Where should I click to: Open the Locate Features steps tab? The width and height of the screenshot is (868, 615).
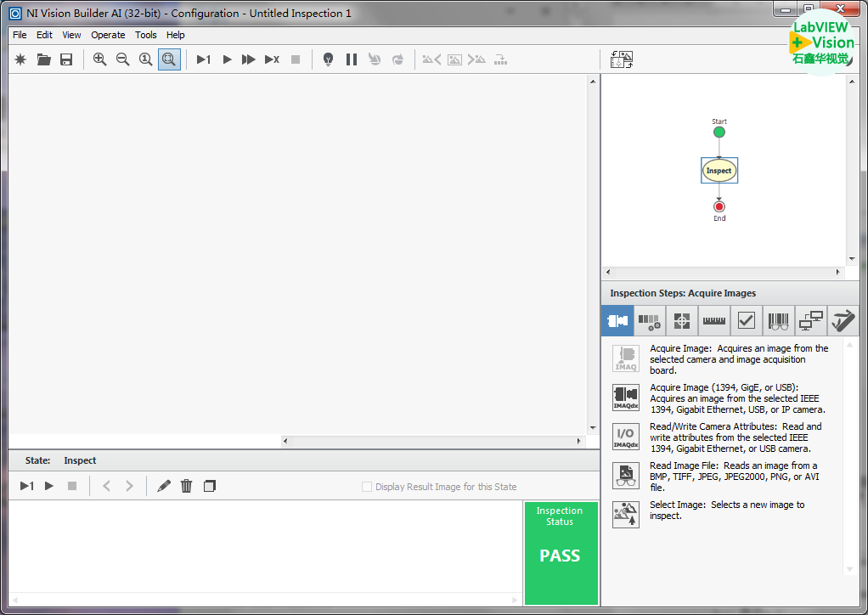681,321
